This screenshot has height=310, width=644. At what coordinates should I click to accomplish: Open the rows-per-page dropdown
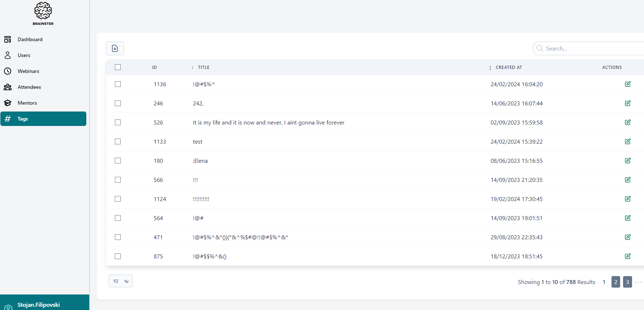tap(121, 281)
